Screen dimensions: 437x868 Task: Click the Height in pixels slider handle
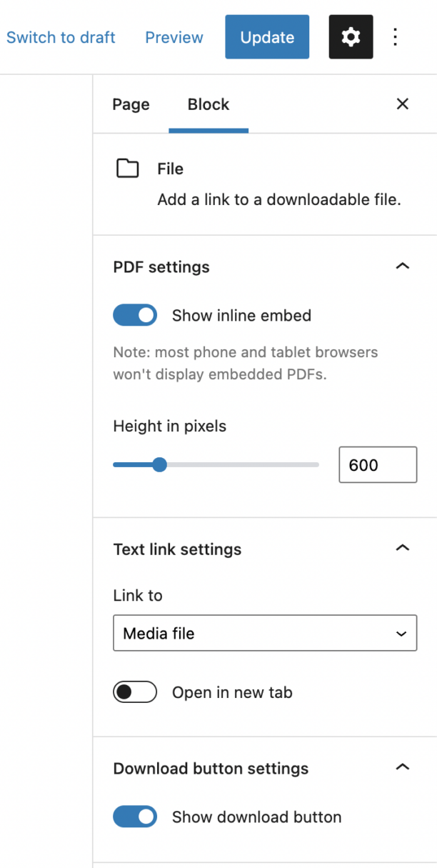click(x=160, y=465)
